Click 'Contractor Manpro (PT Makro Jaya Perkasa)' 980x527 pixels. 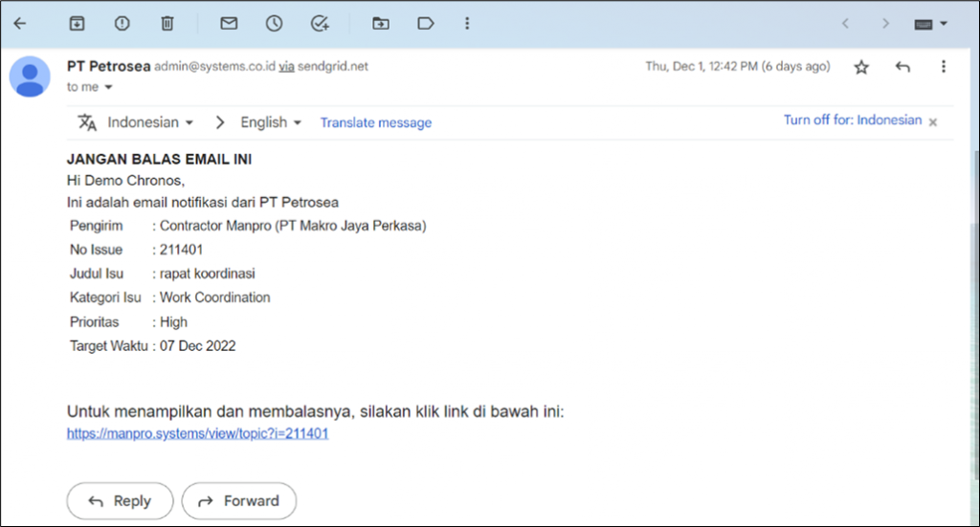293,226
